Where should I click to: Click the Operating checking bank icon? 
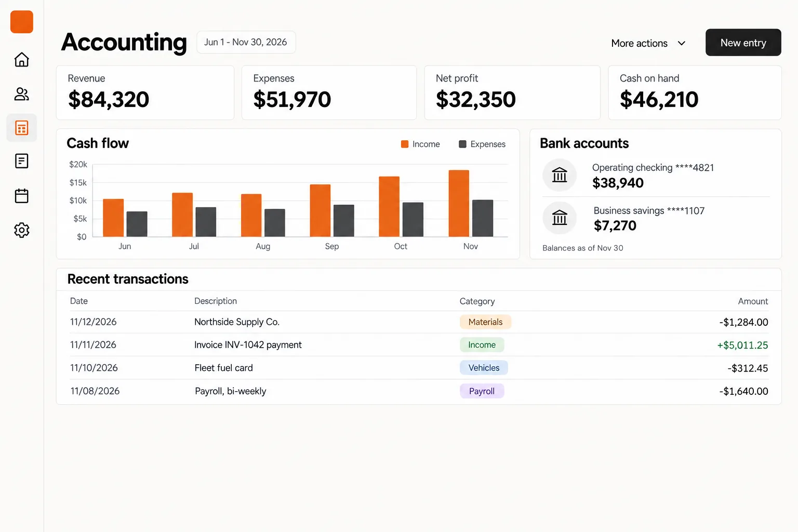point(560,175)
